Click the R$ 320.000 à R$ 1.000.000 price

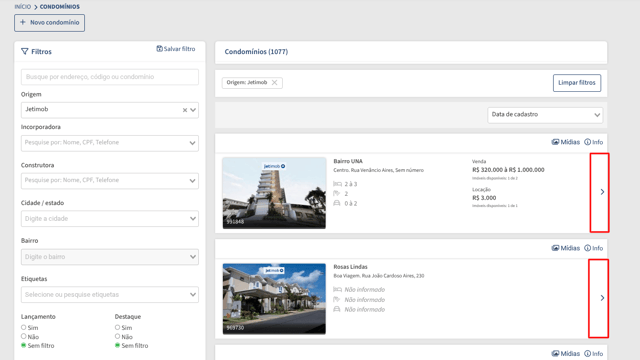pyautogui.click(x=508, y=170)
